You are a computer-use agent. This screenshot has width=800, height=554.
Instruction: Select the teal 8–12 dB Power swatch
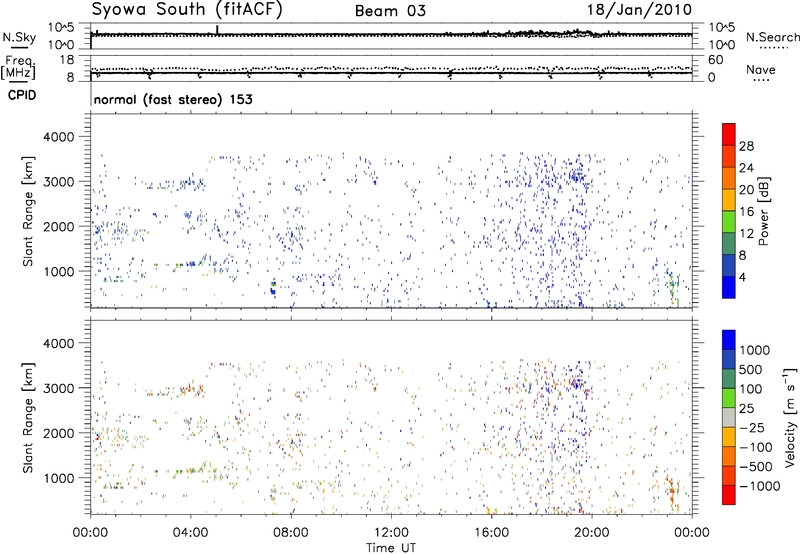(729, 243)
